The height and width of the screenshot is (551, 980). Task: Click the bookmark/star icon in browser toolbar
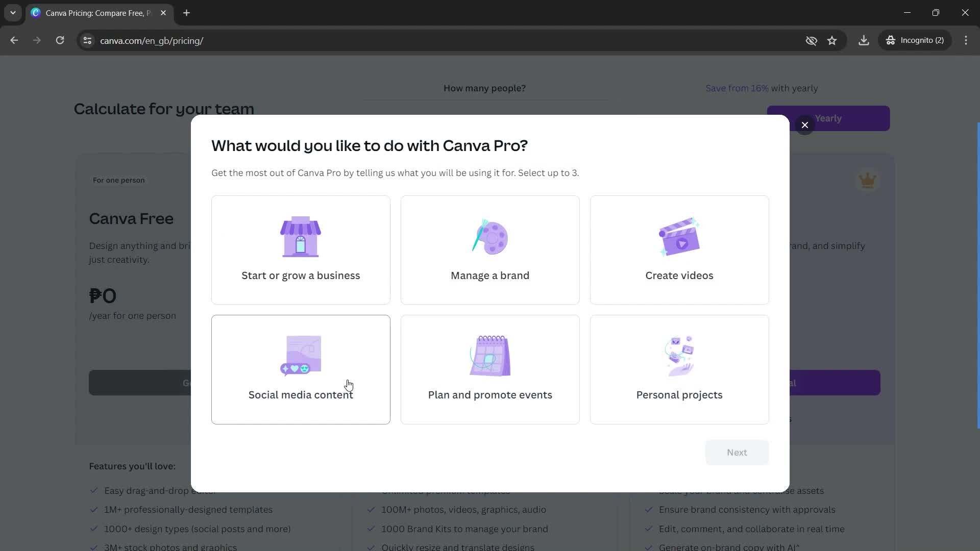click(x=834, y=40)
